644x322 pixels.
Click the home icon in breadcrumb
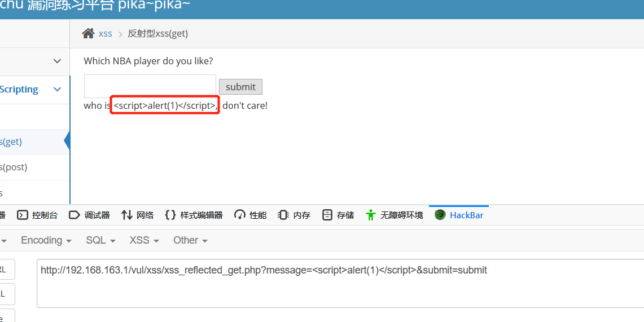88,33
